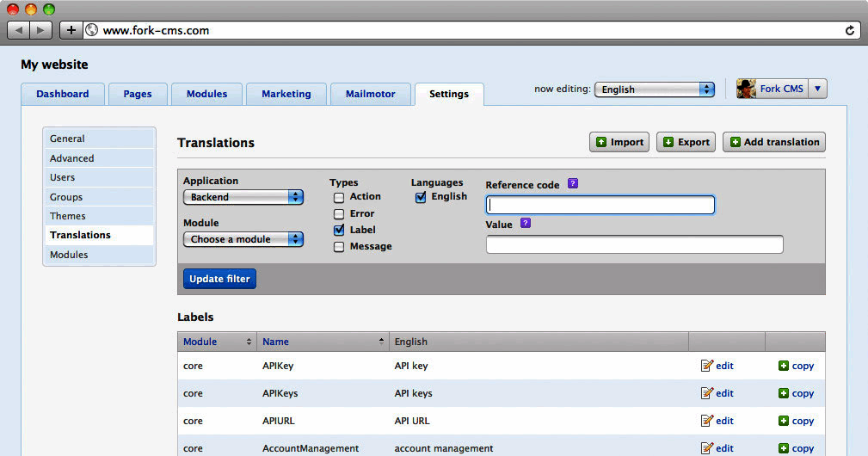Click the help icon beside Reference code
Viewport: 868px width, 456px height.
click(573, 184)
